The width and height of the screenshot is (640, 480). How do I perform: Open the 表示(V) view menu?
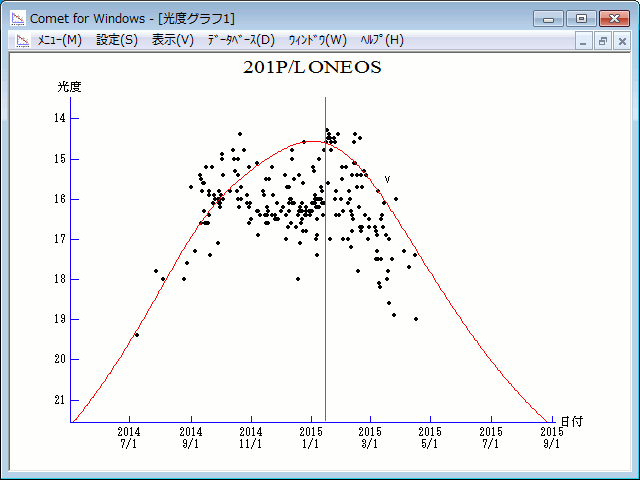[x=172, y=40]
